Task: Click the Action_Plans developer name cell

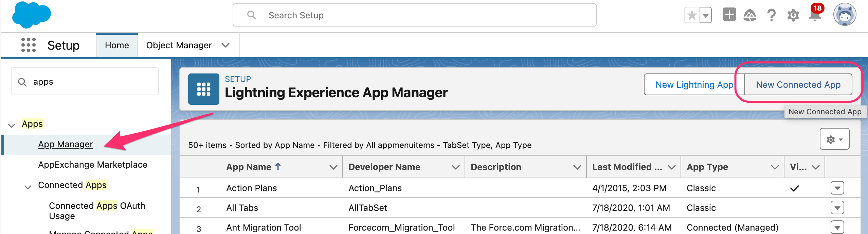Action: 375,188
